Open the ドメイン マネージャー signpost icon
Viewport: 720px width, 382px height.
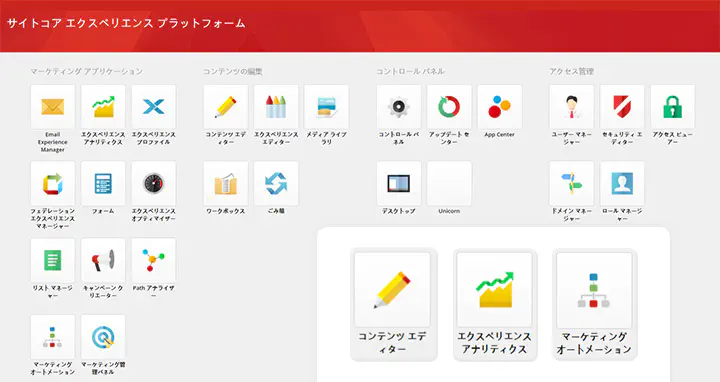[572, 184]
